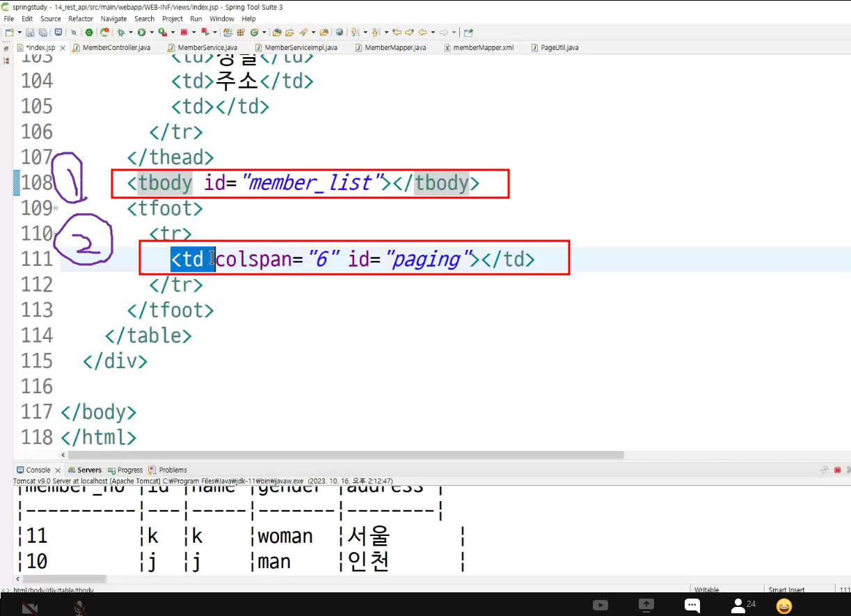Click the New file toolbar icon
This screenshot has height=616, width=851.
coord(9,32)
